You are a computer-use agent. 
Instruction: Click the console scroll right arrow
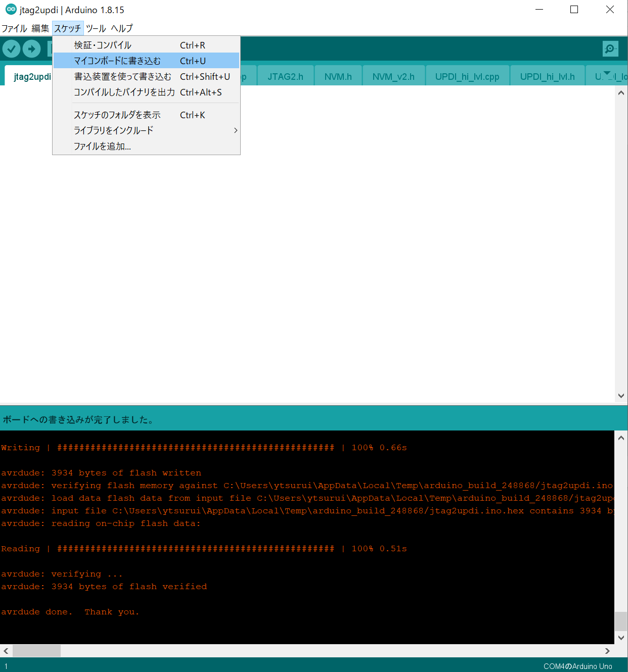(x=607, y=651)
